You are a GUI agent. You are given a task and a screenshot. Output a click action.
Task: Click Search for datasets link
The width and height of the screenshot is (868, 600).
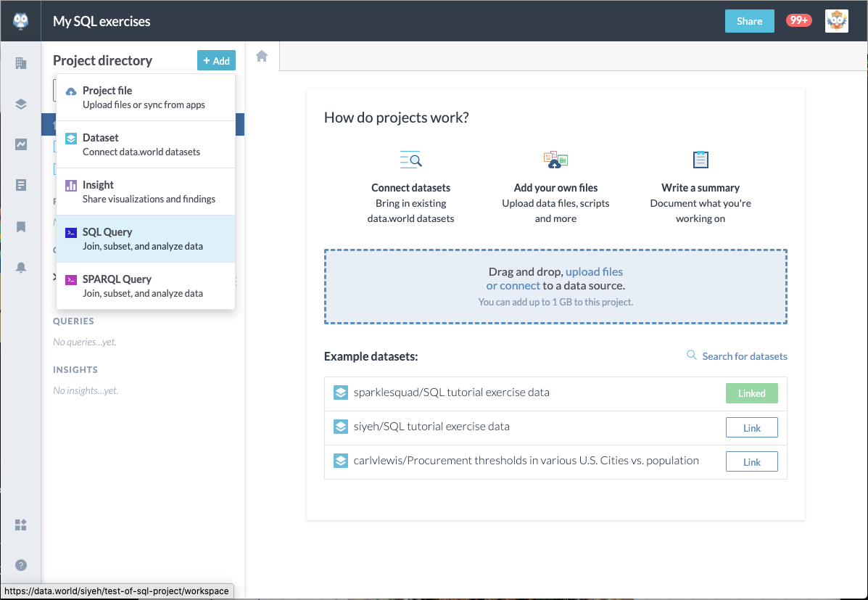745,356
